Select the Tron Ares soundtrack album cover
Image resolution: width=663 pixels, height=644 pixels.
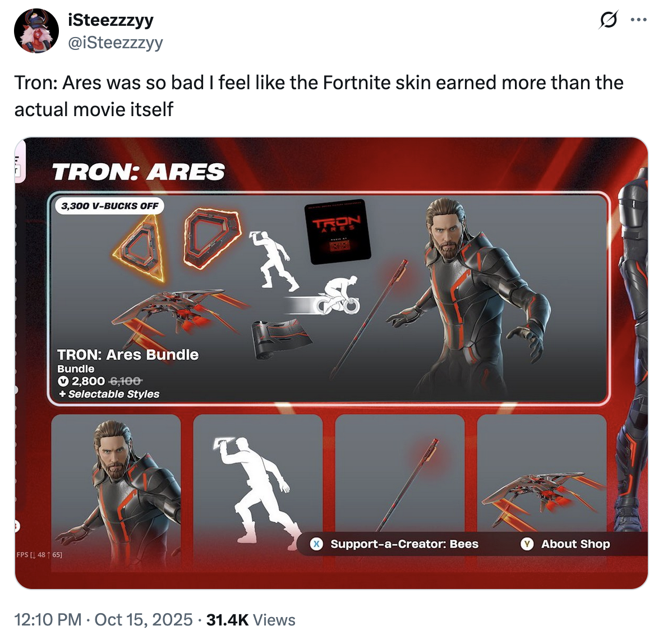(338, 231)
